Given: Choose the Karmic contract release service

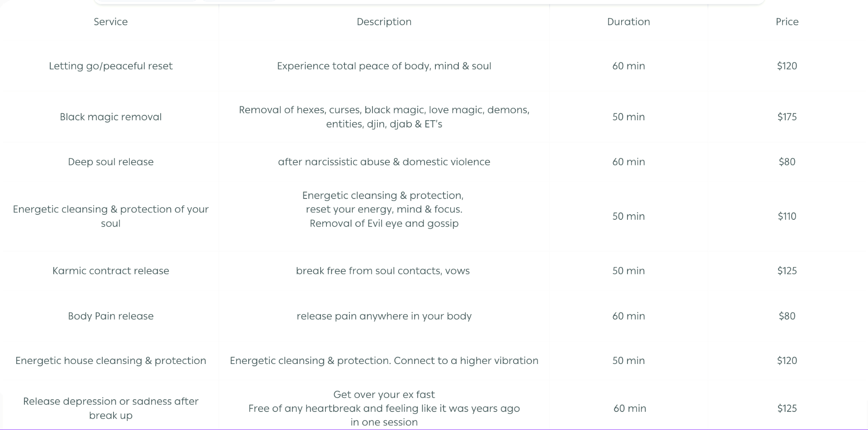Looking at the screenshot, I should (111, 271).
